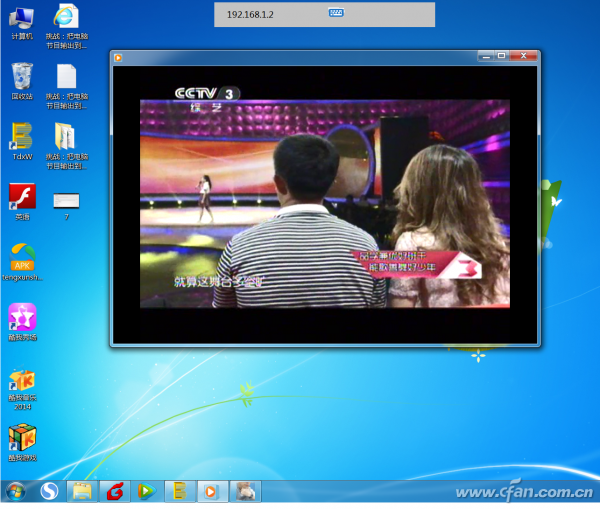Open the Computer desktop icon

[x=22, y=24]
